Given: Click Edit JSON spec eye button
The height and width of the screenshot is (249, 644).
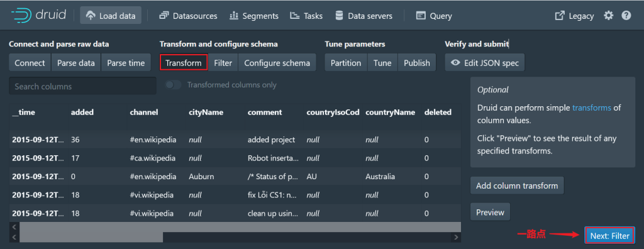Looking at the screenshot, I should point(485,63).
